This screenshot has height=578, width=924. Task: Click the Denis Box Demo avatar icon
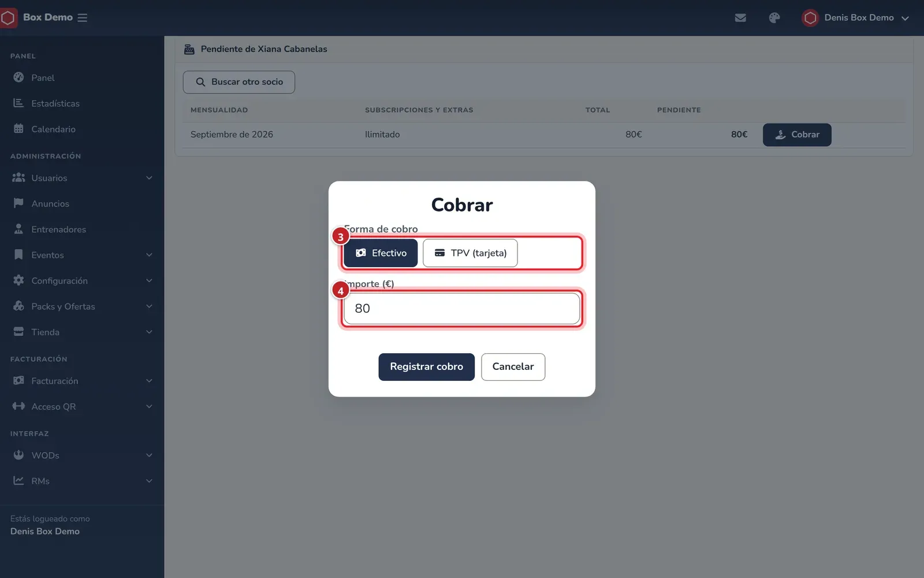click(810, 18)
